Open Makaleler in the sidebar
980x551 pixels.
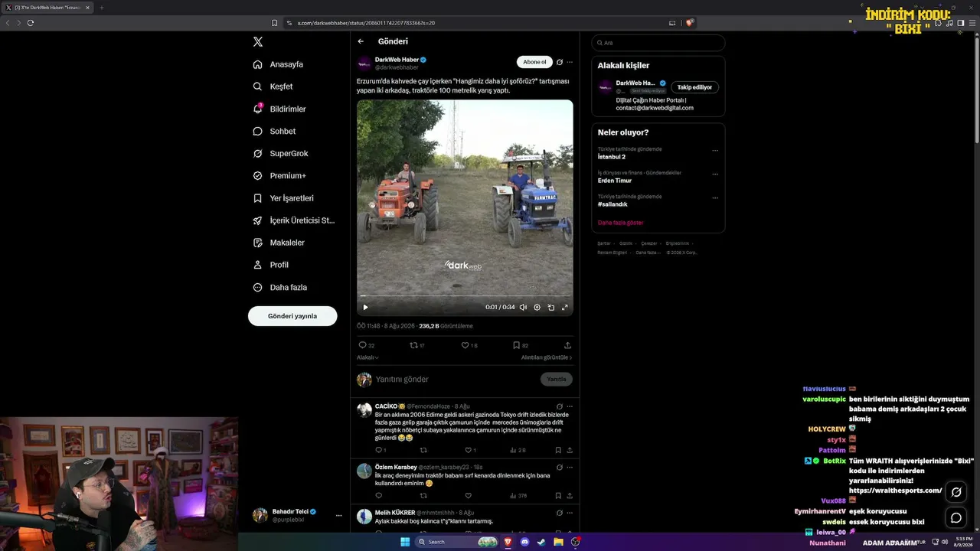pyautogui.click(x=279, y=243)
